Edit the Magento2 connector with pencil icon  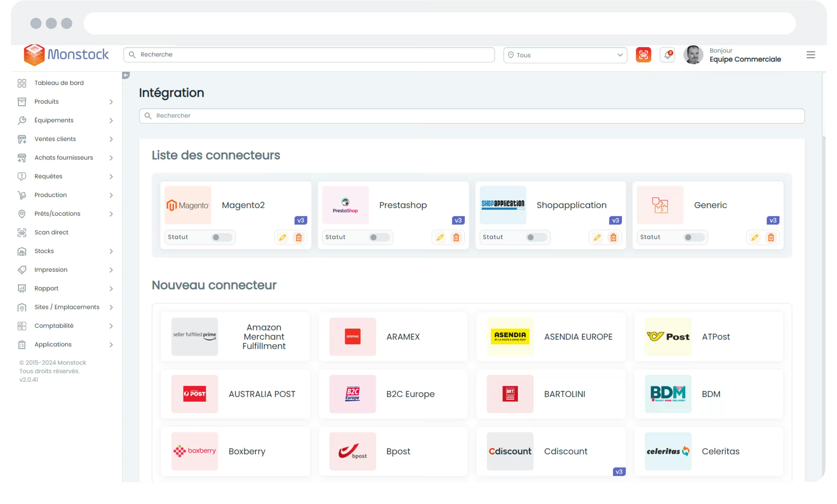pyautogui.click(x=282, y=237)
